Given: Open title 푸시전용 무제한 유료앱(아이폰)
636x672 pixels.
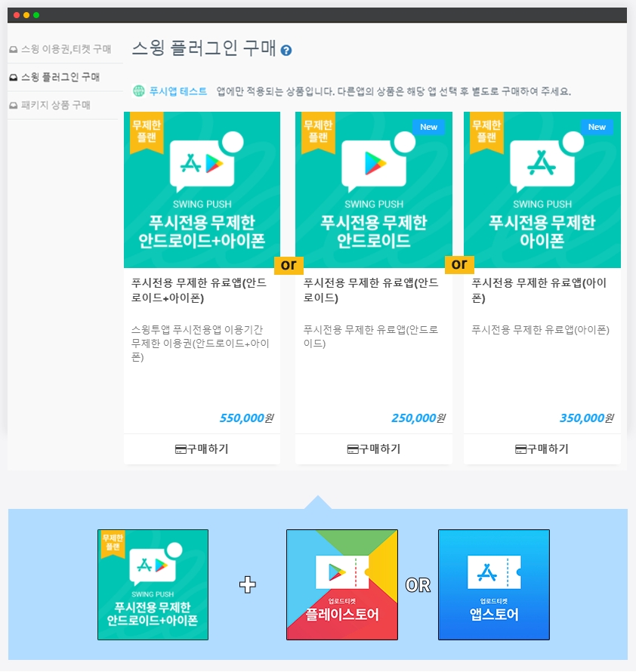Looking at the screenshot, I should pyautogui.click(x=539, y=290).
